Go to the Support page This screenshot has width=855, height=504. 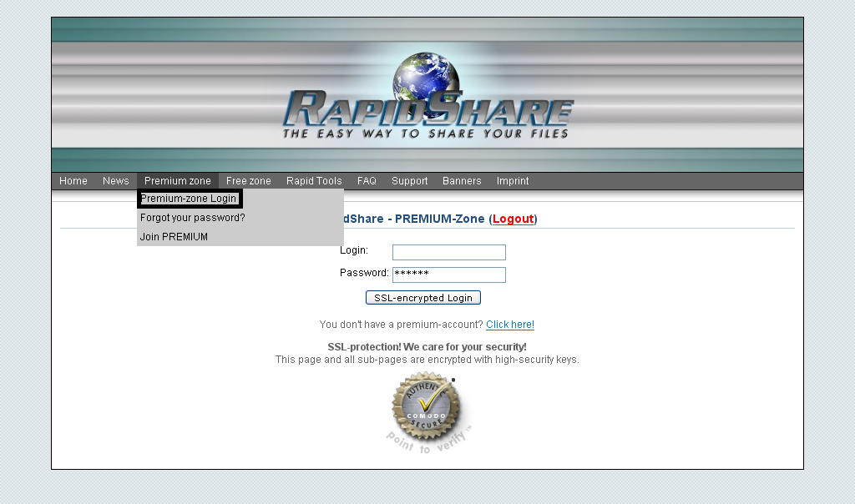(x=409, y=181)
